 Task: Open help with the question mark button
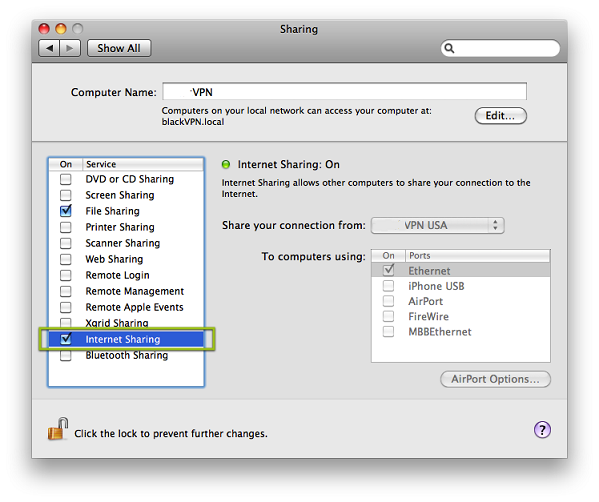pos(542,429)
